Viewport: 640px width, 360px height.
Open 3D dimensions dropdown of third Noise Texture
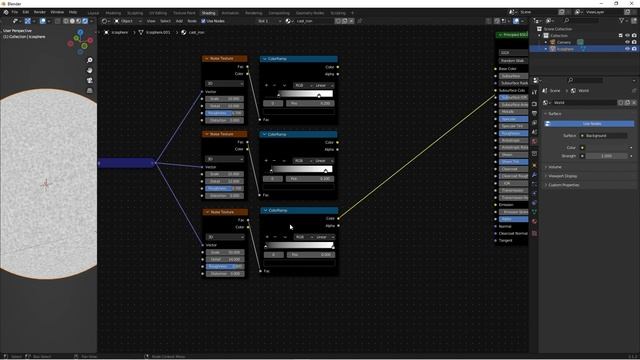click(x=225, y=237)
